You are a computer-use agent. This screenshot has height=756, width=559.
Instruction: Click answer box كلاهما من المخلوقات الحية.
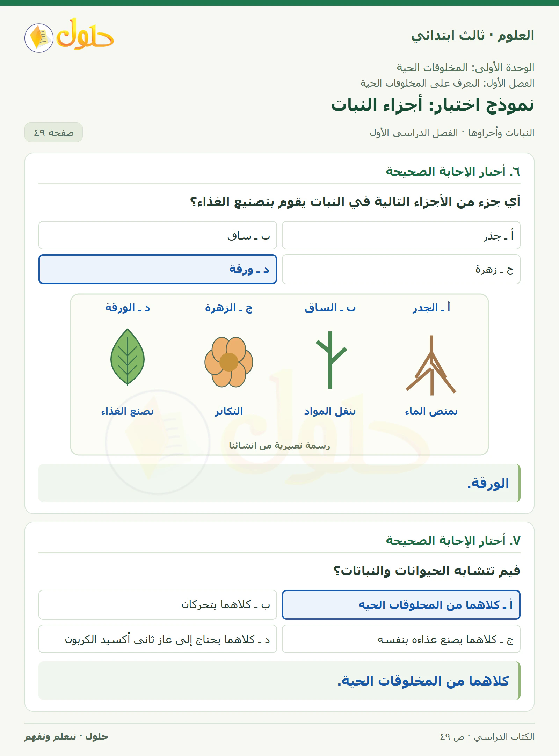coord(279,681)
